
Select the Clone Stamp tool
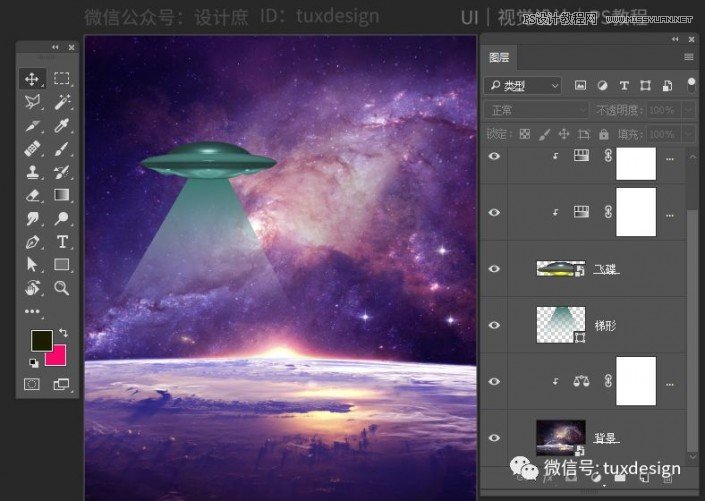[32, 172]
